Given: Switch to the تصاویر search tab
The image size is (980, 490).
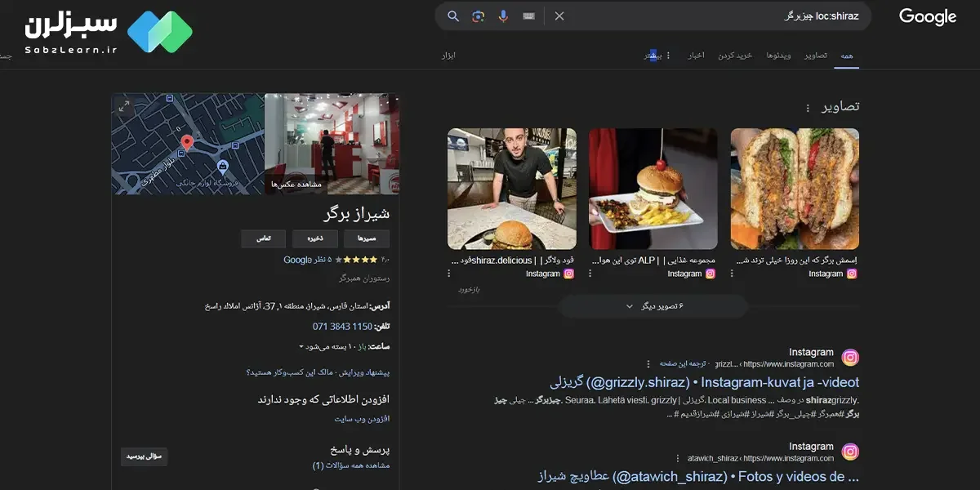Looking at the screenshot, I should [x=813, y=55].
